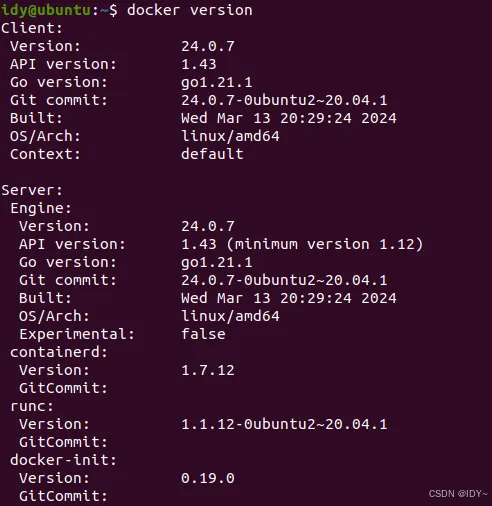Click the containerd: label
Screen dimensions: 492x506
(x=59, y=352)
